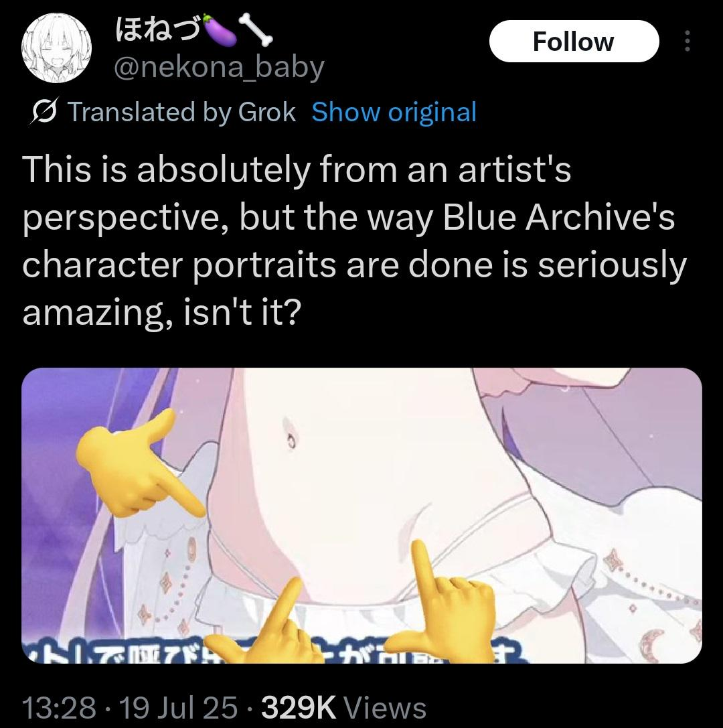The height and width of the screenshot is (728, 723).
Task: Click the Translated by Grok label
Action: tap(182, 112)
